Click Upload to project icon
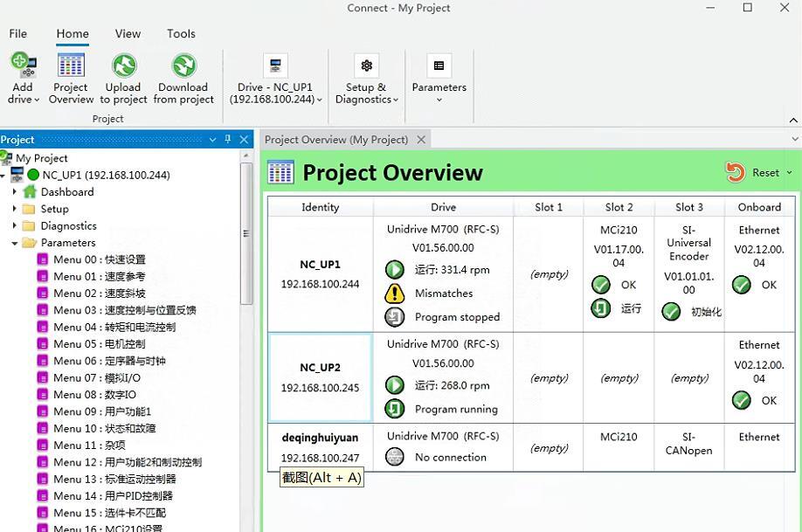The width and height of the screenshot is (802, 532). [x=123, y=66]
